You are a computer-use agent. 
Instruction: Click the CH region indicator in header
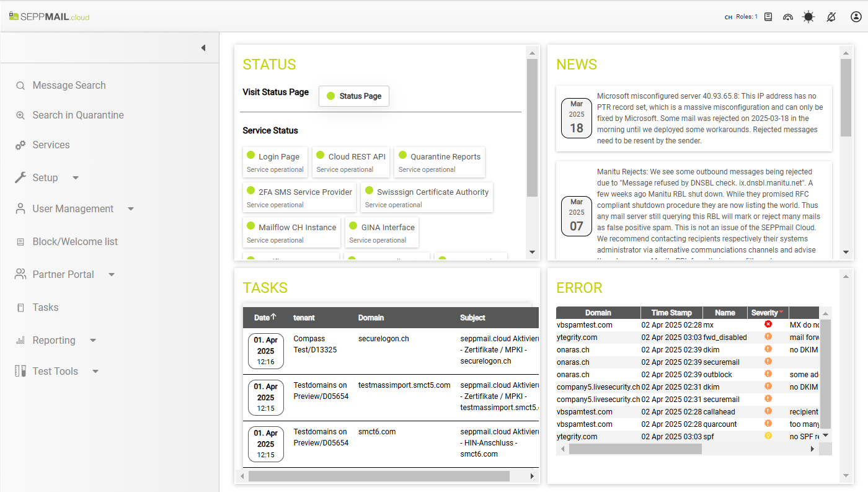(x=728, y=17)
